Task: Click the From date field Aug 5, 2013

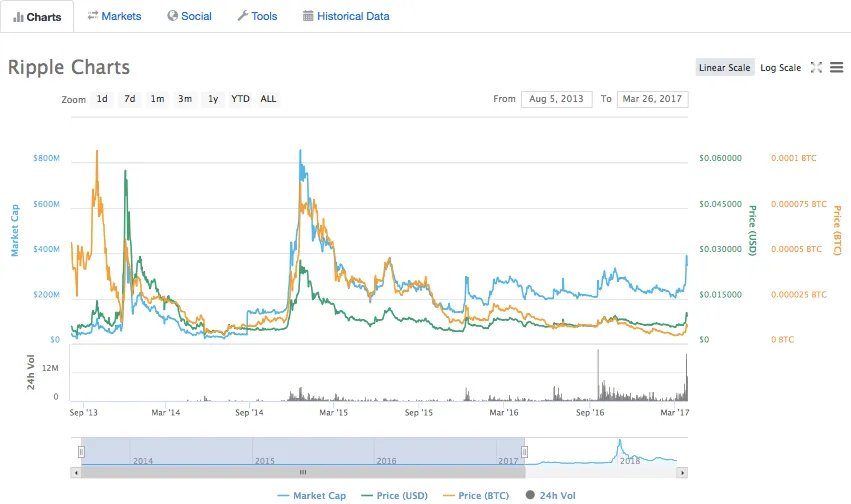Action: point(556,99)
